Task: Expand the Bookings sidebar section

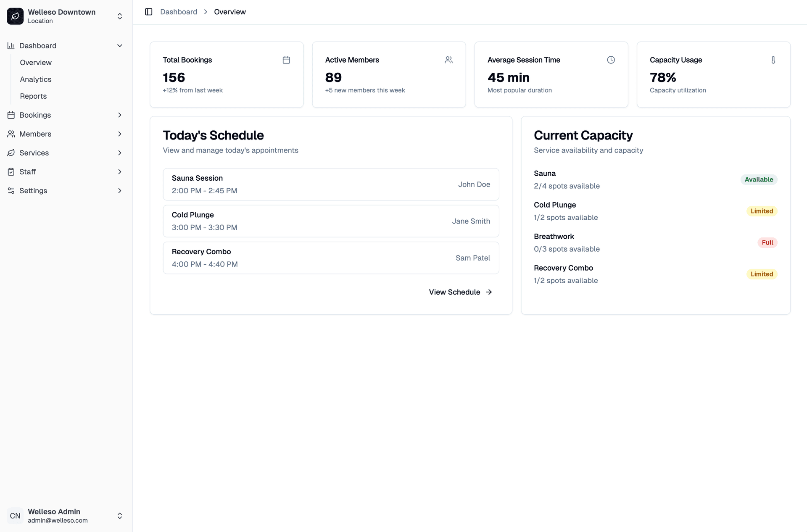Action: (119, 115)
